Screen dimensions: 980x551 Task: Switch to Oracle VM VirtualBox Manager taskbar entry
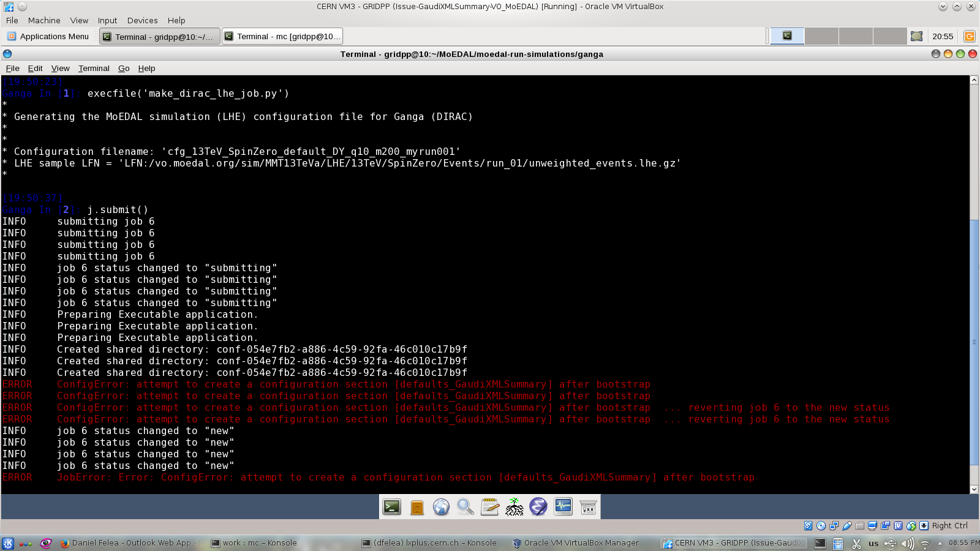tap(576, 543)
